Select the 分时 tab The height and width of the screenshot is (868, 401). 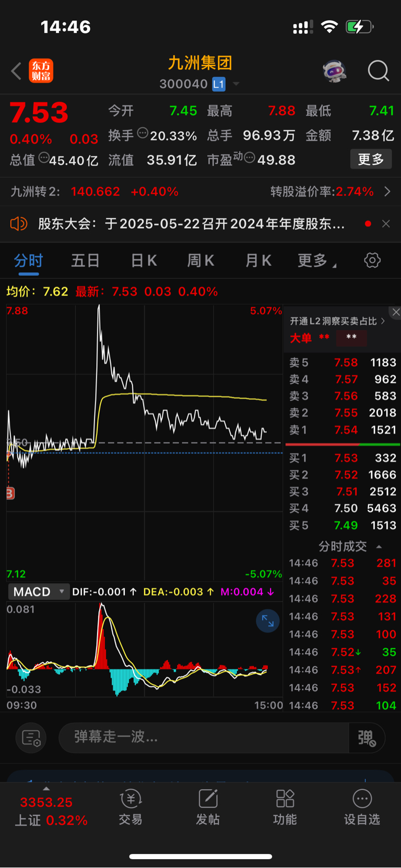click(x=28, y=260)
